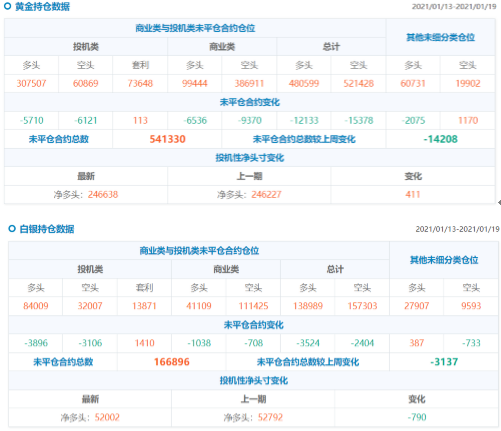The height and width of the screenshot is (431, 501).
Task: Click the gold date range 2021/01/13-2021/01/19
Action: (454, 7)
